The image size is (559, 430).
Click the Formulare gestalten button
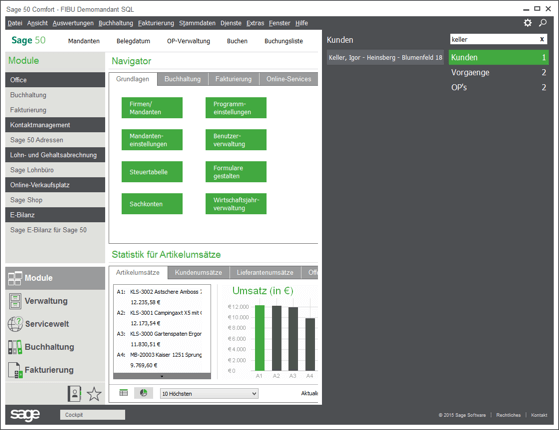tap(236, 172)
